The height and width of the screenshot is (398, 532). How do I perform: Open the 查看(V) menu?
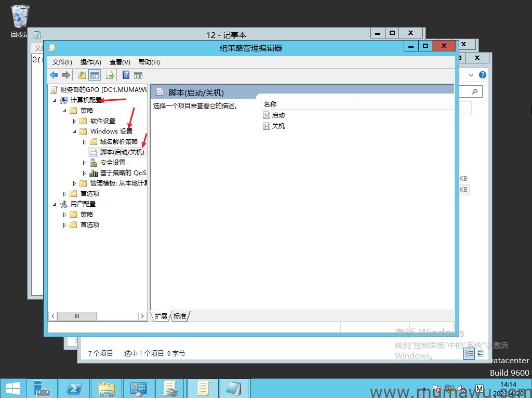pyautogui.click(x=119, y=62)
